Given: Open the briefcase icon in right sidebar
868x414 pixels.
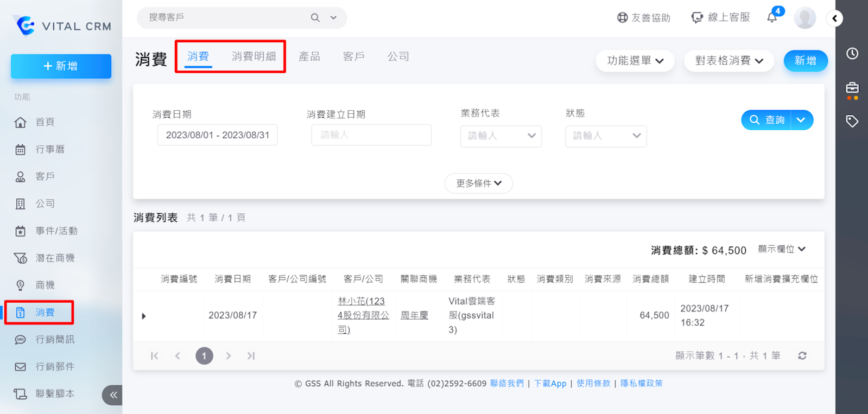Looking at the screenshot, I should coord(852,88).
